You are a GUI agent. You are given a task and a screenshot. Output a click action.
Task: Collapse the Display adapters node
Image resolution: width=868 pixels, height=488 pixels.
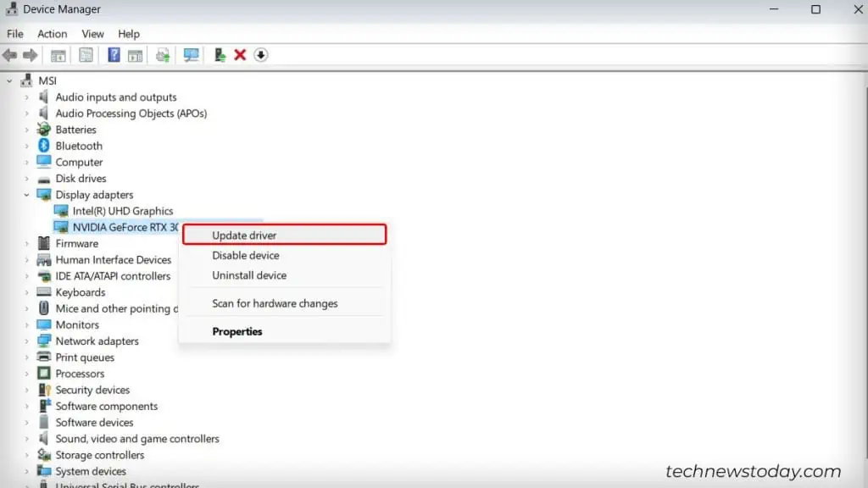(26, 195)
